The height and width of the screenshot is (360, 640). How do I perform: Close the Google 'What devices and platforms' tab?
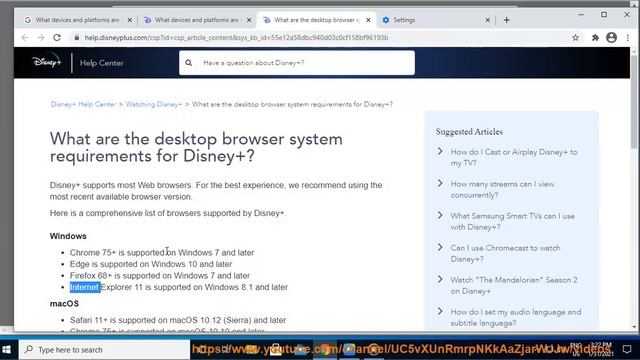[x=130, y=20]
